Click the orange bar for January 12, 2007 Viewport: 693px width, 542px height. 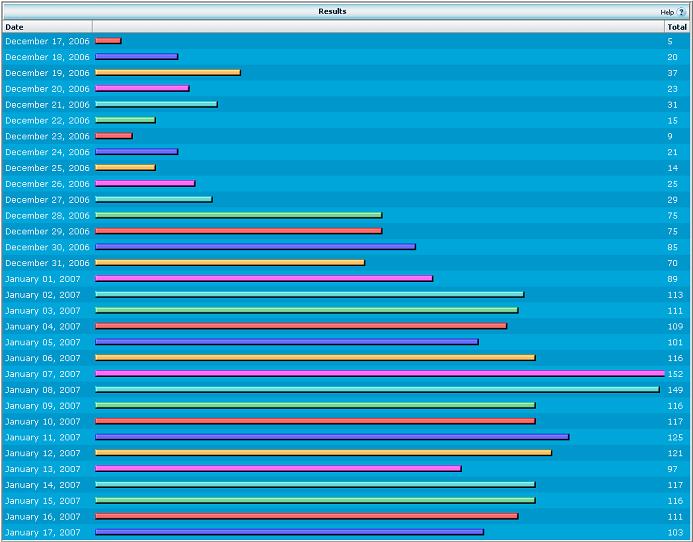[x=324, y=453]
